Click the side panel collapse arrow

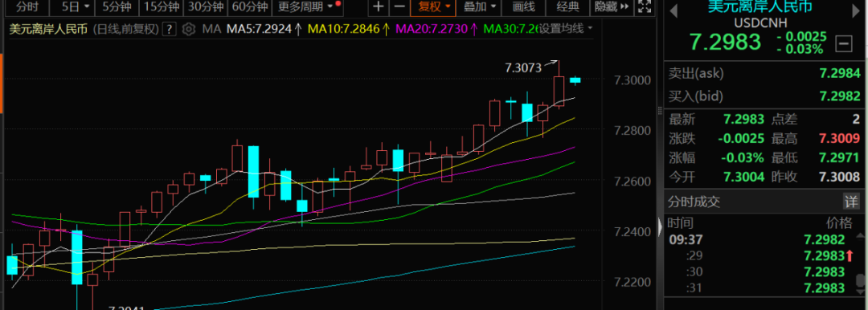coord(660,226)
